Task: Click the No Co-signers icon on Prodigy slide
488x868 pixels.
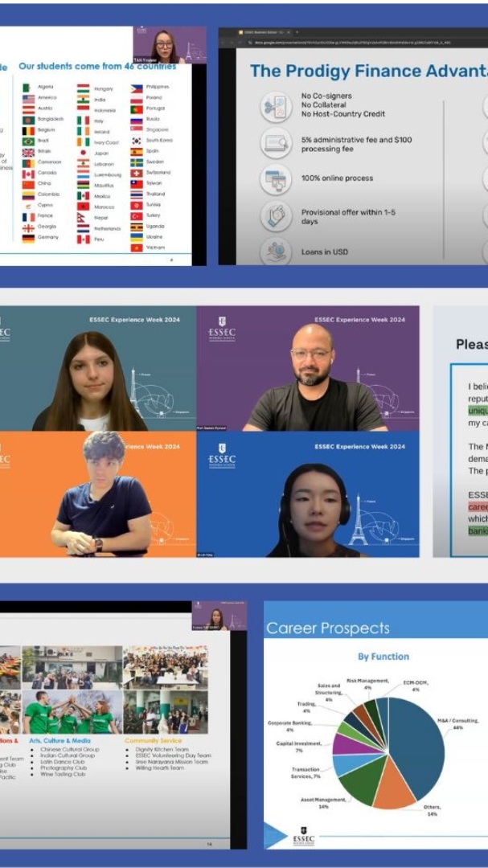Action: pos(276,106)
